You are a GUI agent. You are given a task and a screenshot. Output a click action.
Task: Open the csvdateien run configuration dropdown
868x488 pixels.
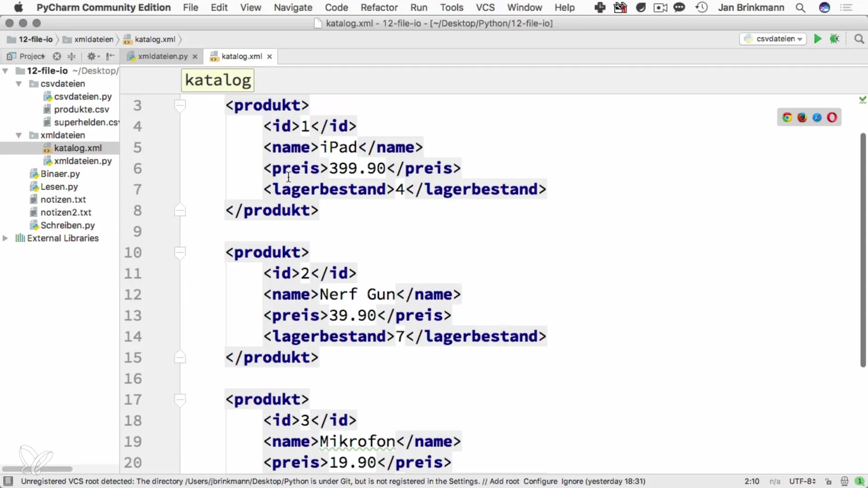pyautogui.click(x=773, y=39)
